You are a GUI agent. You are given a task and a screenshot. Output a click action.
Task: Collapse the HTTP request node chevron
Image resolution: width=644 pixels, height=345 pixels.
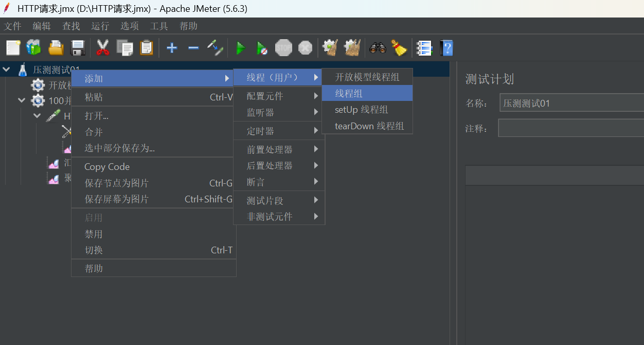tap(37, 115)
